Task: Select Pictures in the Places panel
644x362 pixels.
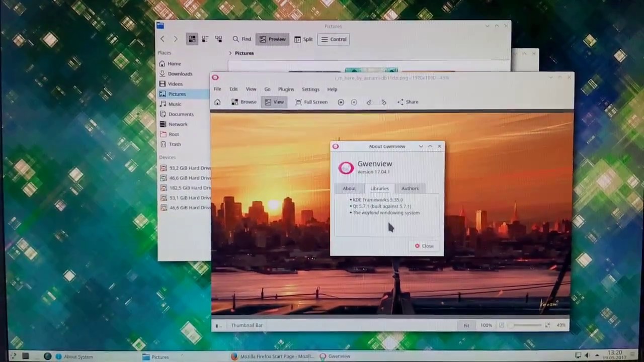Action: [x=184, y=94]
